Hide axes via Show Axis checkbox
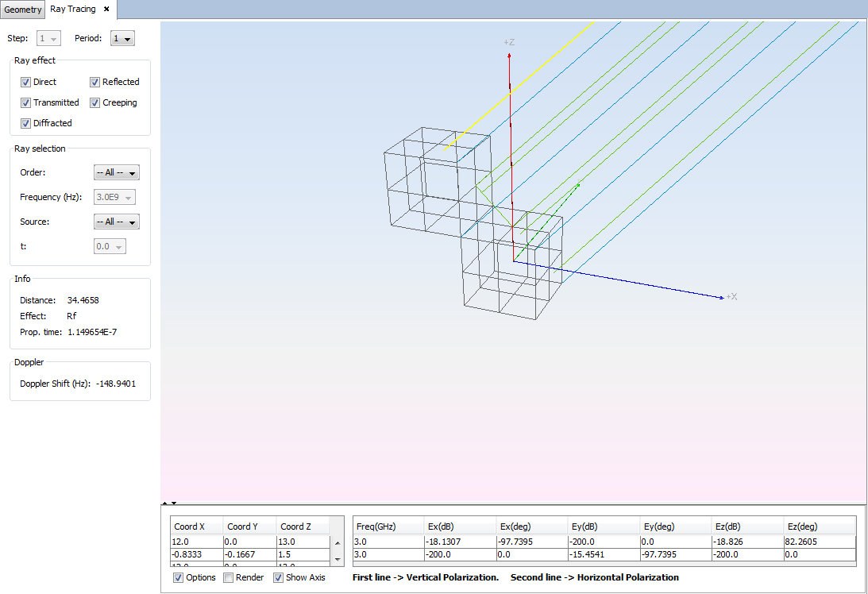 [x=279, y=577]
